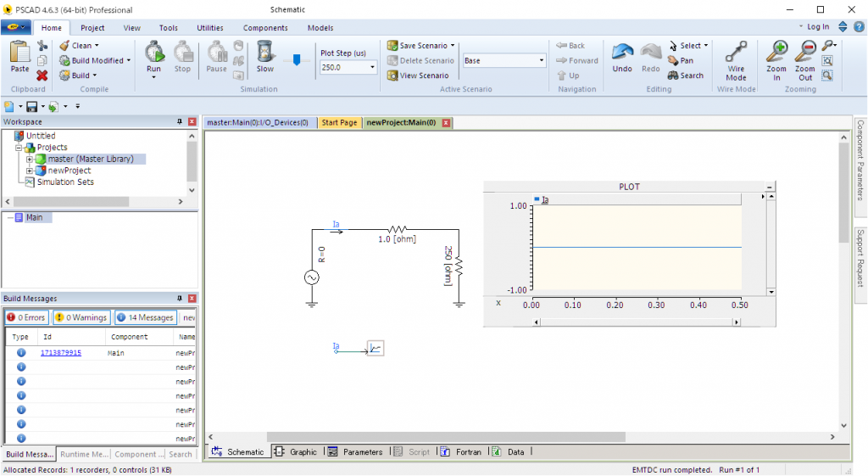Open the Tools ribbon tab

169,28
